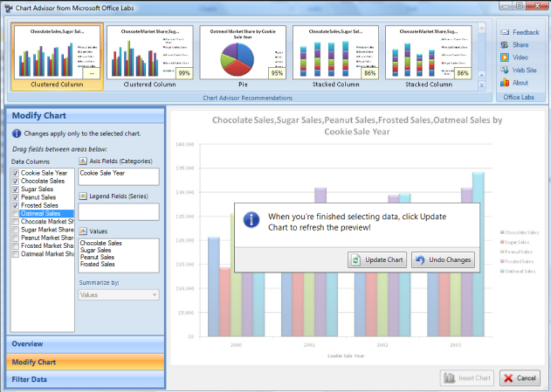Image resolution: width=551 pixels, height=392 pixels.
Task: Open the Filter Data pane tab
Action: pos(85,379)
